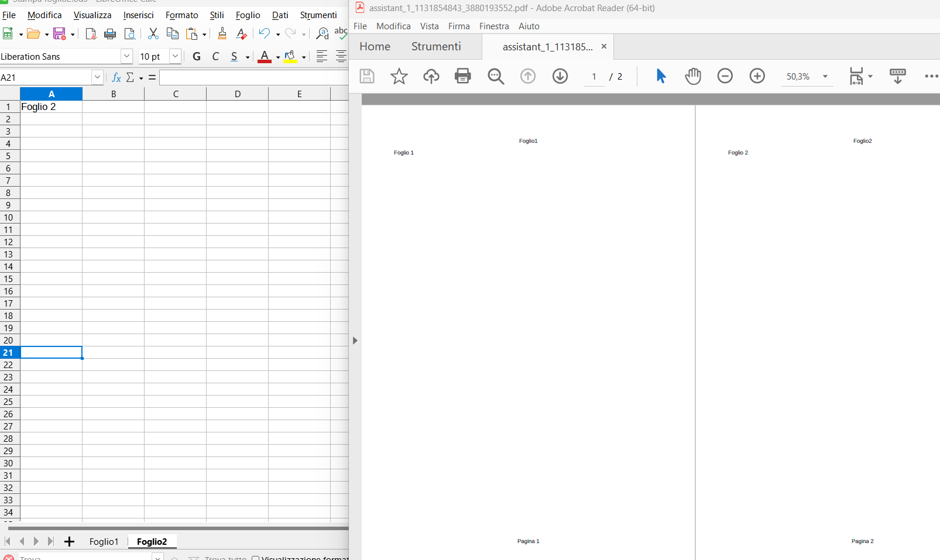Click the Clone Formatting paintbrush icon
Screen dimensions: 940x560
(x=222, y=34)
